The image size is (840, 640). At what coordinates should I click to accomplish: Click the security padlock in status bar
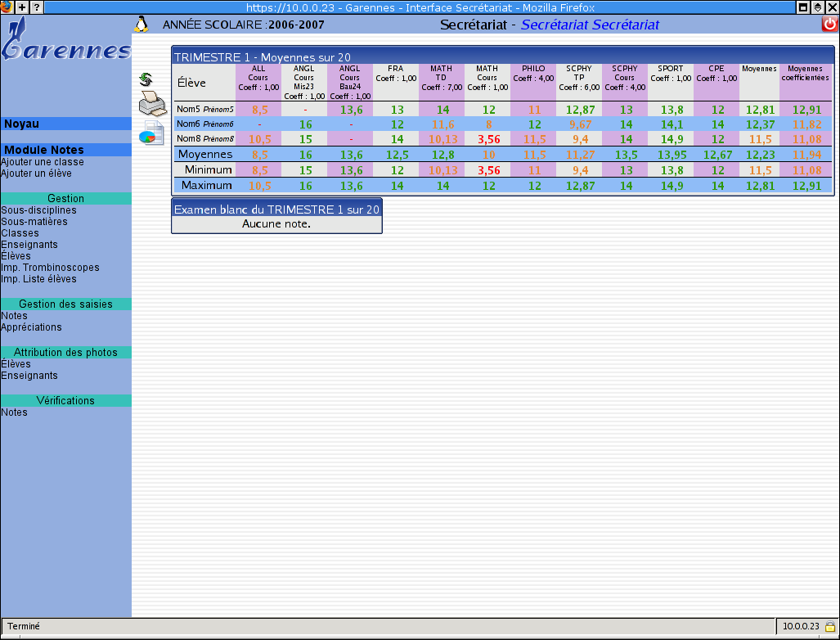click(829, 626)
